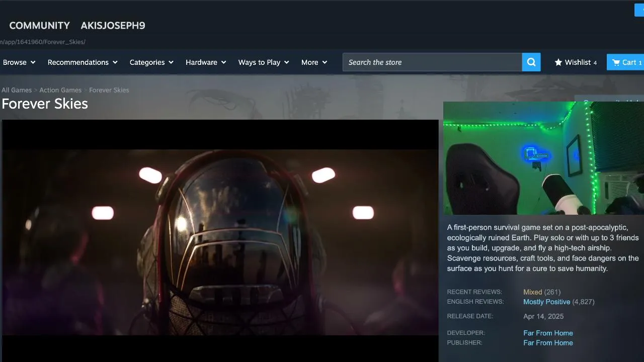Open the developer Far From Home link

coord(548,333)
